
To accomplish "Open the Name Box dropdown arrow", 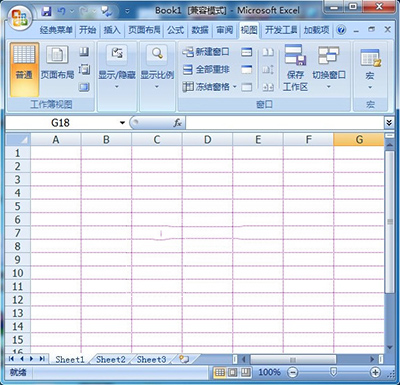I will [122, 123].
